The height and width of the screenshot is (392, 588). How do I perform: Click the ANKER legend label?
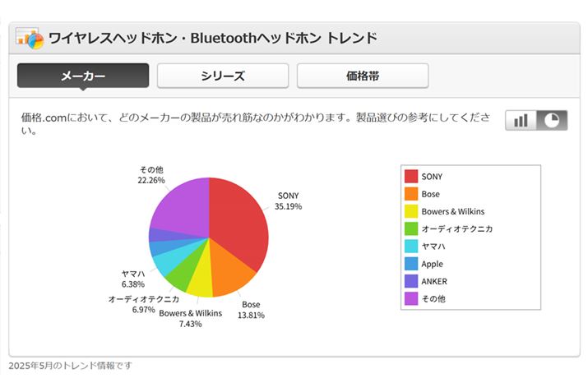click(434, 281)
